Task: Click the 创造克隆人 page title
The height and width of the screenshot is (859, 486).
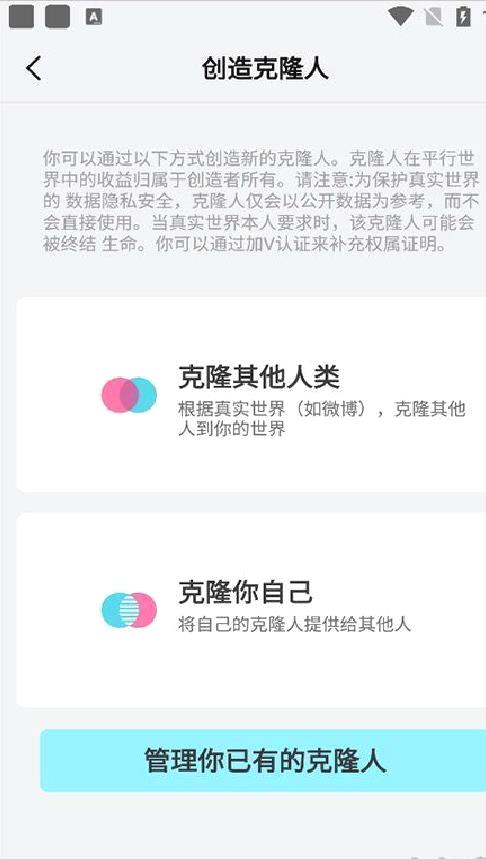Action: [x=265, y=70]
